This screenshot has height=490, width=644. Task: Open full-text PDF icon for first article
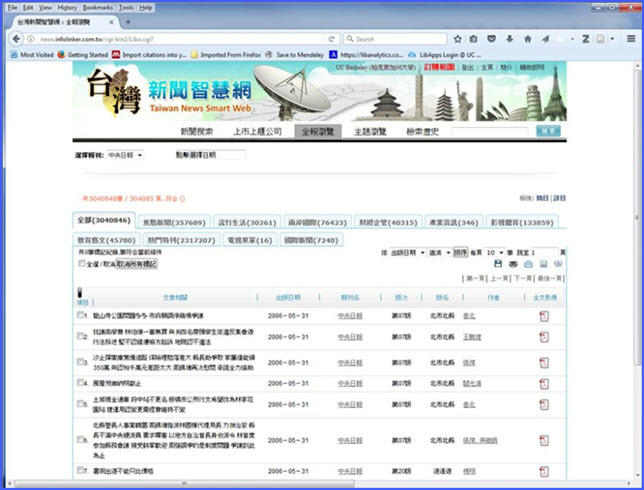[x=544, y=316]
